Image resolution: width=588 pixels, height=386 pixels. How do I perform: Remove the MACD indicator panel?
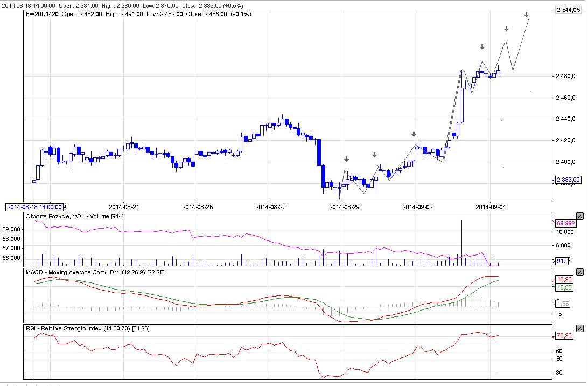point(580,272)
